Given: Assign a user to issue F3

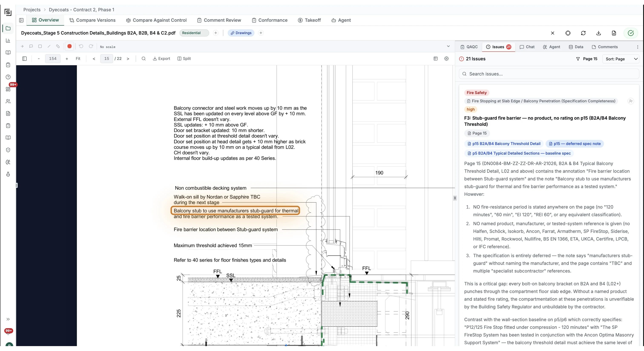Looking at the screenshot, I should pyautogui.click(x=631, y=101).
